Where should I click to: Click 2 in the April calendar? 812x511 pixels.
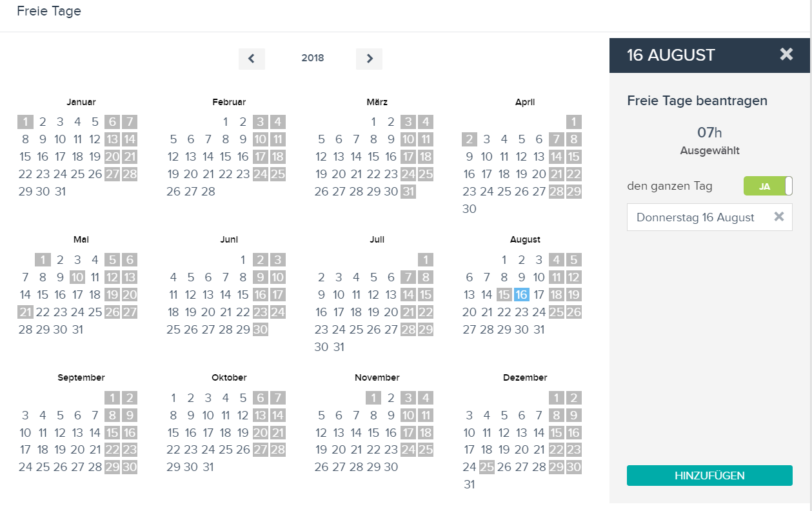470,139
